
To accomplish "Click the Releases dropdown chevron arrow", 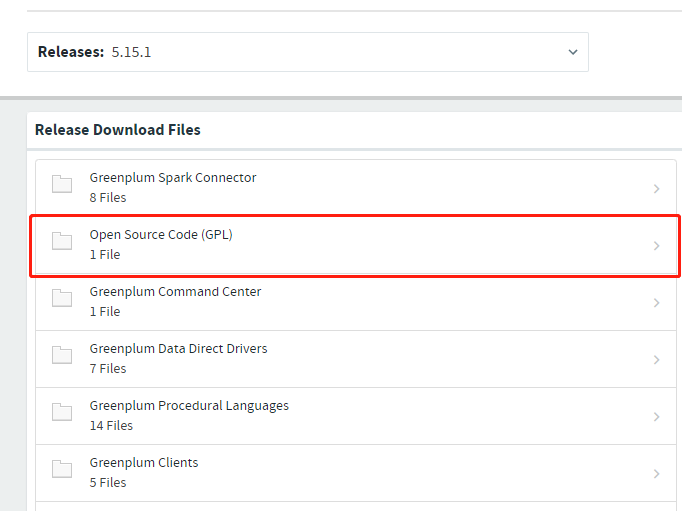I will [x=573, y=52].
